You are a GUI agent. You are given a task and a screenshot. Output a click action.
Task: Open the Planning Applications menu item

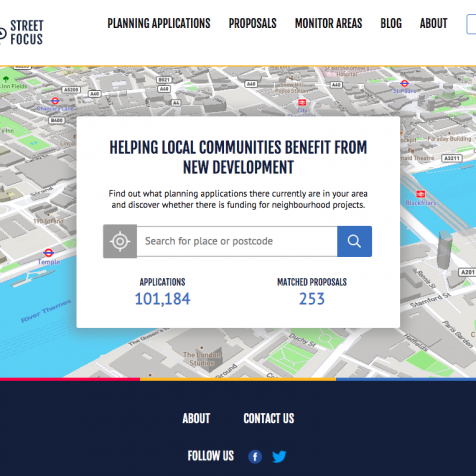pyautogui.click(x=159, y=23)
